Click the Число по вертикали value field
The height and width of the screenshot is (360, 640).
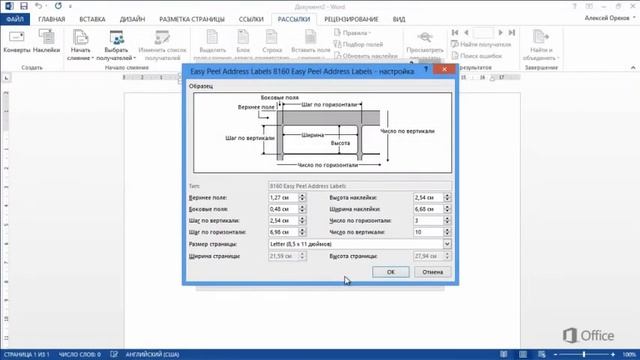tap(428, 232)
